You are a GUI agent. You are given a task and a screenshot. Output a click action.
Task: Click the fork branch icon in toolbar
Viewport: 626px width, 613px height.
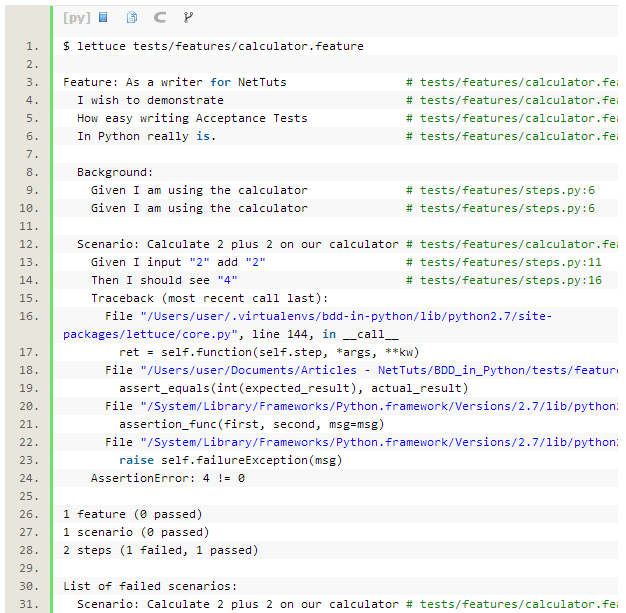188,17
